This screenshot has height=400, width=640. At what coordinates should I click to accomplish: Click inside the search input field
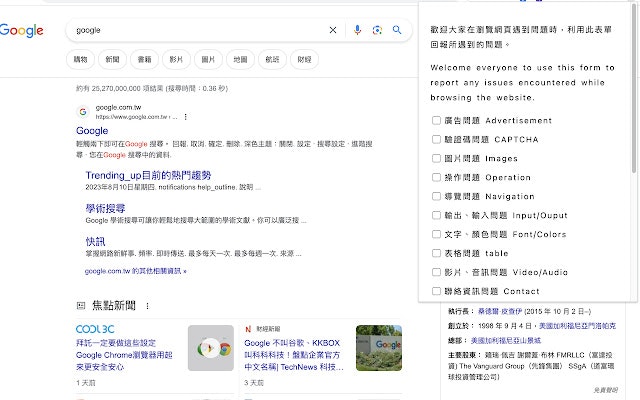pyautogui.click(x=200, y=30)
